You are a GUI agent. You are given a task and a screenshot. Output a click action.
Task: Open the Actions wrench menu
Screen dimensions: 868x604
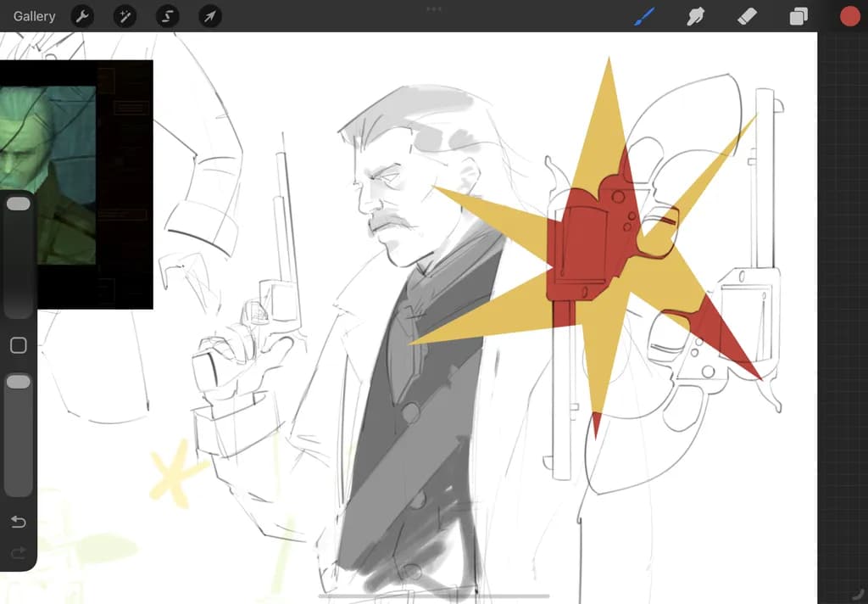tap(82, 17)
